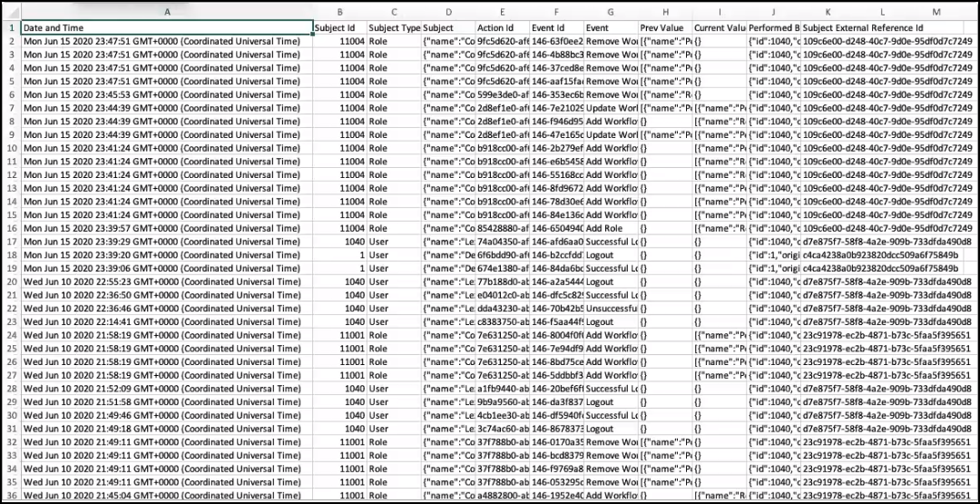
Task: Select the "Subject Type" header cell
Action: [394, 28]
